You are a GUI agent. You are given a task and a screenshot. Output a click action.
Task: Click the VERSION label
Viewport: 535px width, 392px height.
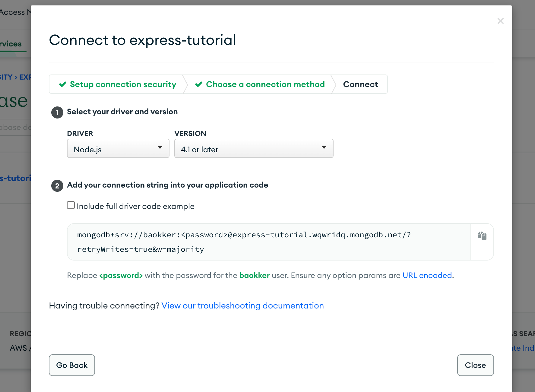click(x=190, y=133)
